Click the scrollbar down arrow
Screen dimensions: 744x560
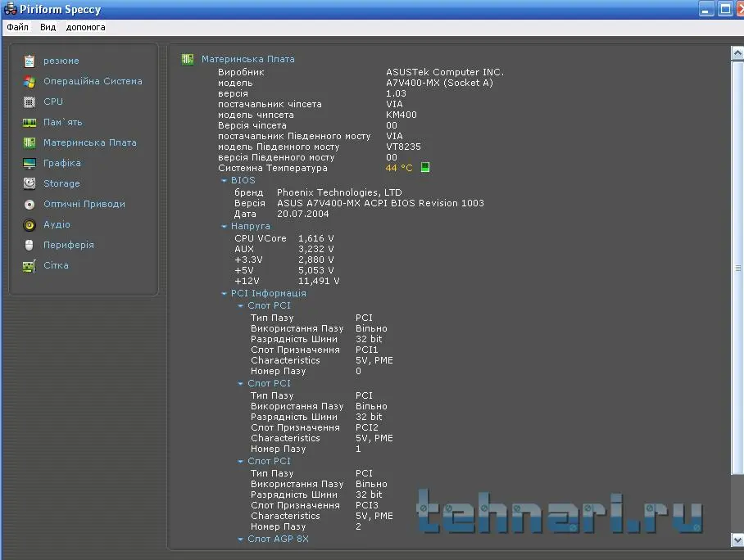pos(737,540)
